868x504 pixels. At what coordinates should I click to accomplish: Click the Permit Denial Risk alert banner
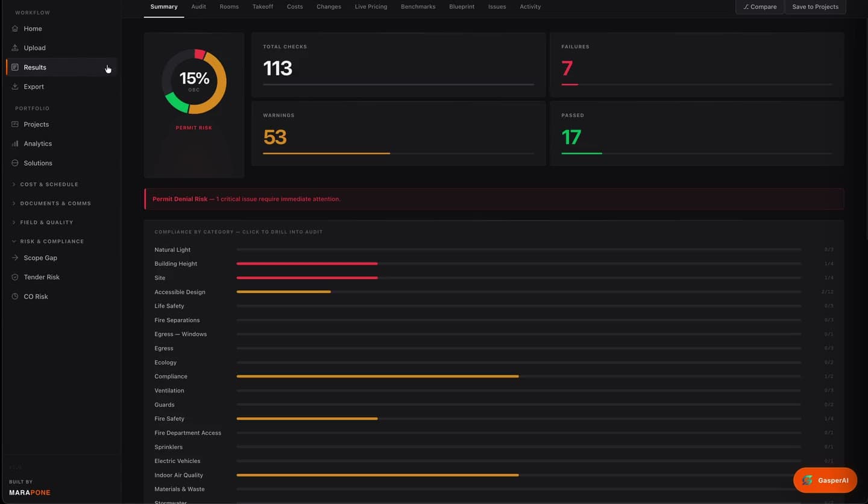pyautogui.click(x=494, y=199)
